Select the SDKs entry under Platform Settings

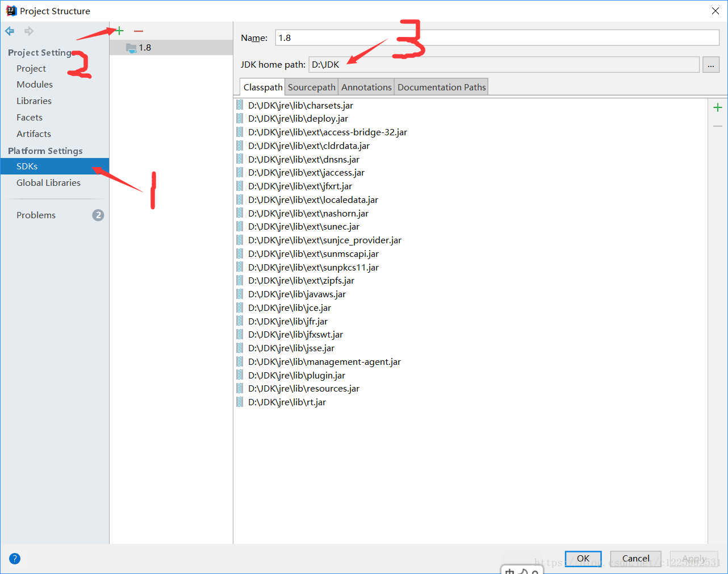point(27,166)
